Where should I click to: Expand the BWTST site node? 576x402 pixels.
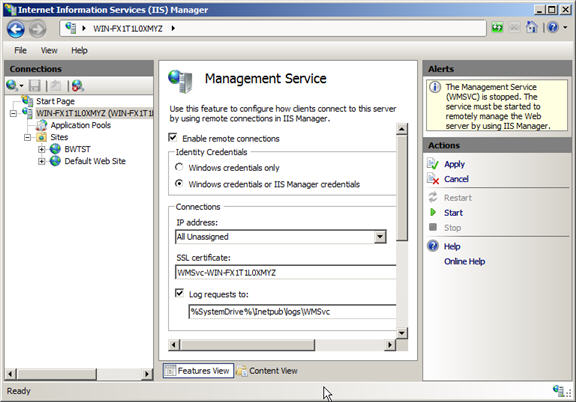pyautogui.click(x=42, y=149)
